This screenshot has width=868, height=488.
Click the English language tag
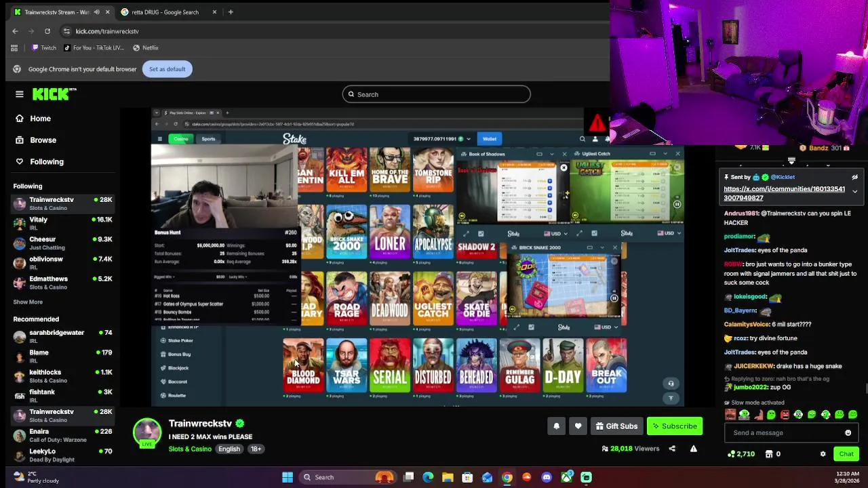click(229, 449)
